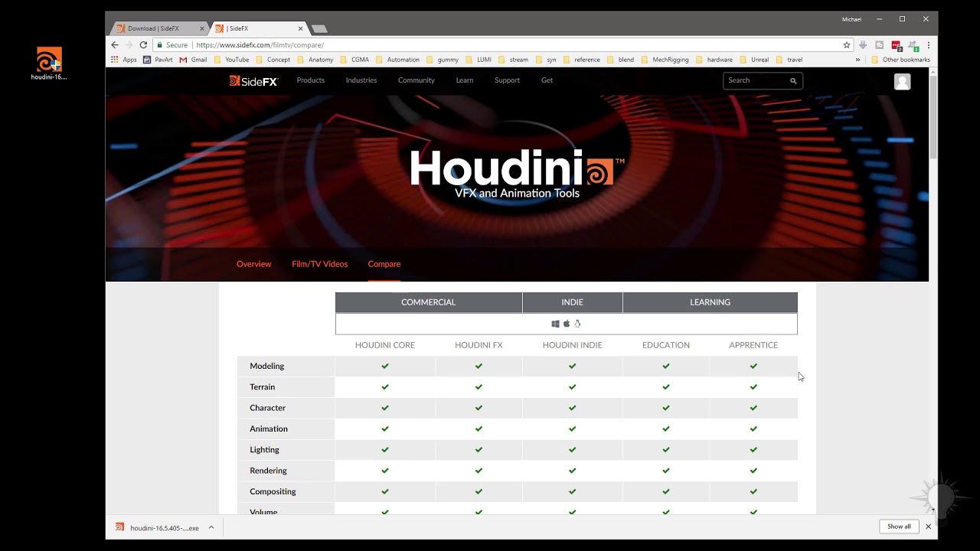Click the Lighting row label

(265, 450)
